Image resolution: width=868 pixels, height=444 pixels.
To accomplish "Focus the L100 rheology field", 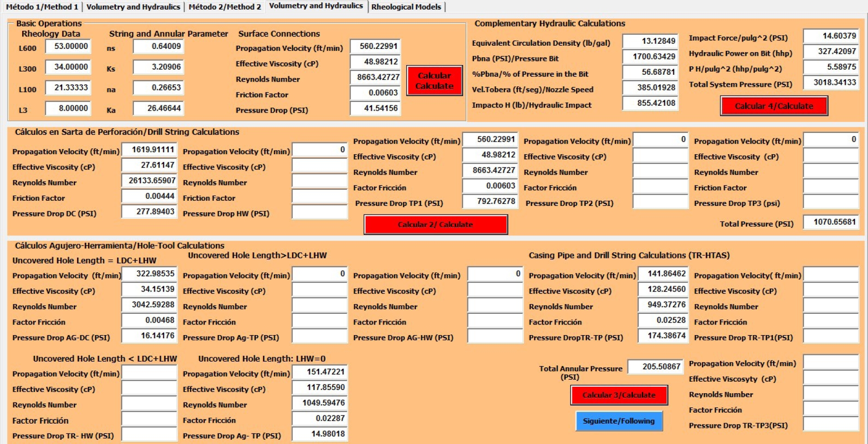I will click(68, 88).
